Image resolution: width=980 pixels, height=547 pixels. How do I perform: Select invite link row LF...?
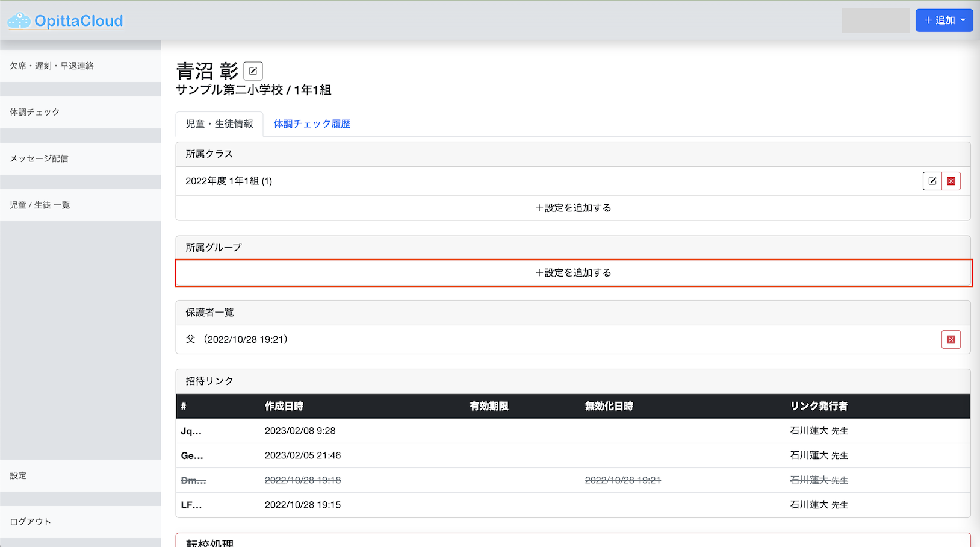[x=573, y=505]
